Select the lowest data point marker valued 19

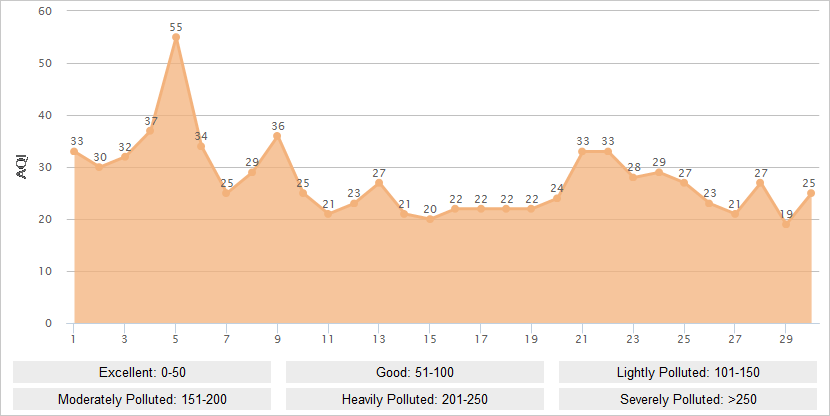tap(786, 224)
